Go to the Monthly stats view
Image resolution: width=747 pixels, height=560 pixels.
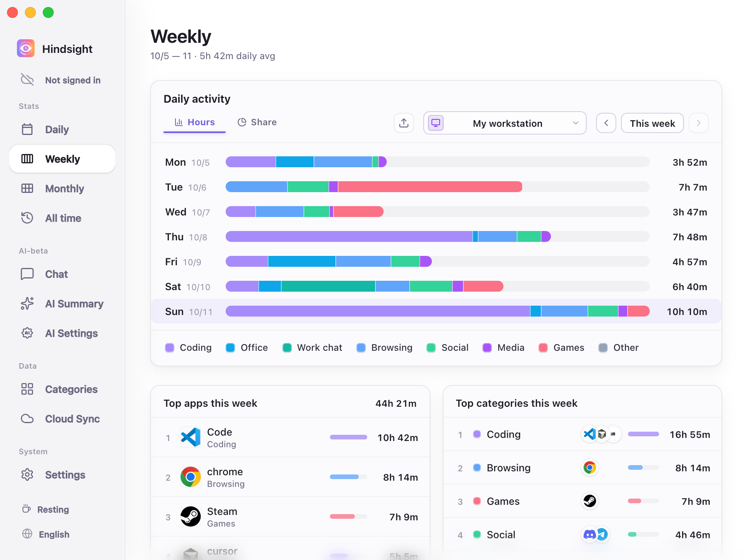point(62,188)
